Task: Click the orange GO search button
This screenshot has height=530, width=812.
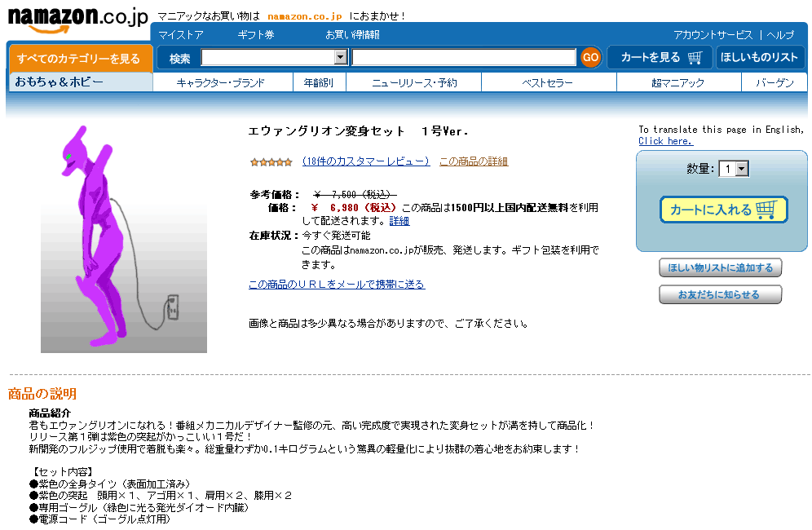Action: pyautogui.click(x=590, y=57)
